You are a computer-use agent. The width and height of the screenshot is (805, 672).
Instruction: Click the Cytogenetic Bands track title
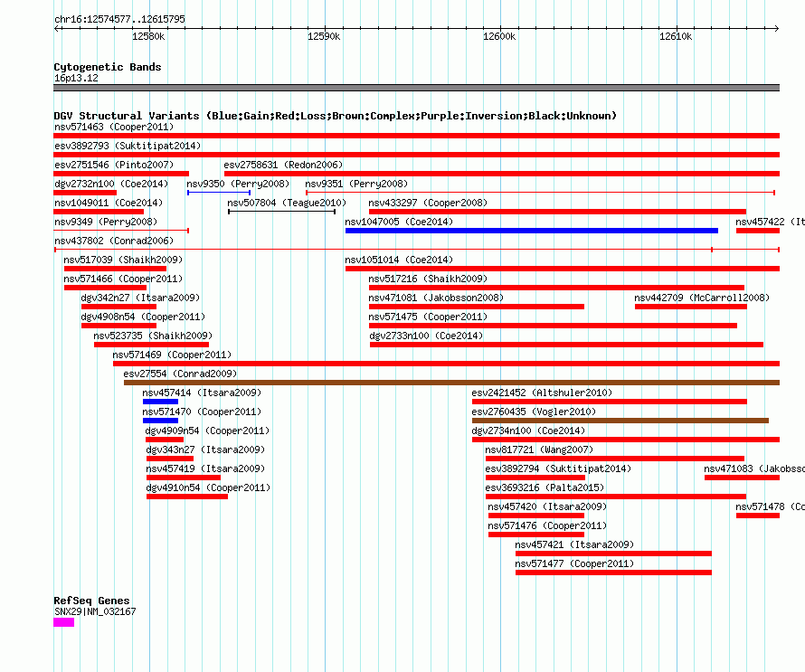coord(108,67)
